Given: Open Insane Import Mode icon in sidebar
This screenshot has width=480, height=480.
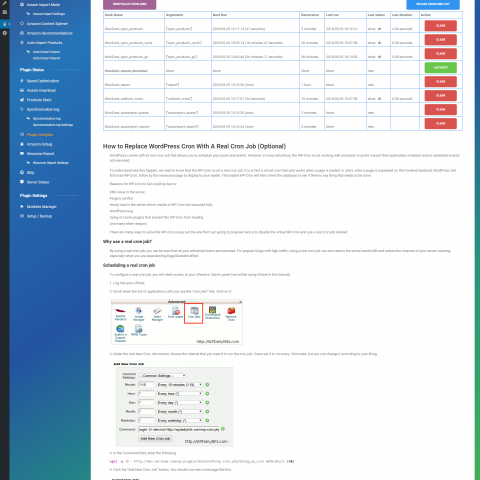Looking at the screenshot, I should (22, 5).
